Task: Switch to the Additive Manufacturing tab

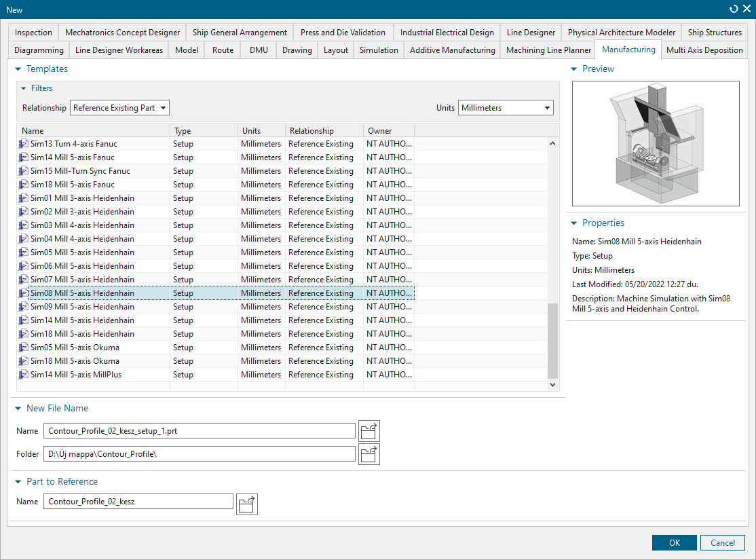Action: tap(452, 50)
